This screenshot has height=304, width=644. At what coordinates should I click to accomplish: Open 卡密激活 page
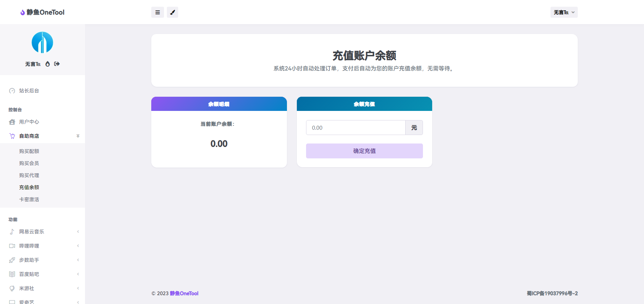click(29, 199)
